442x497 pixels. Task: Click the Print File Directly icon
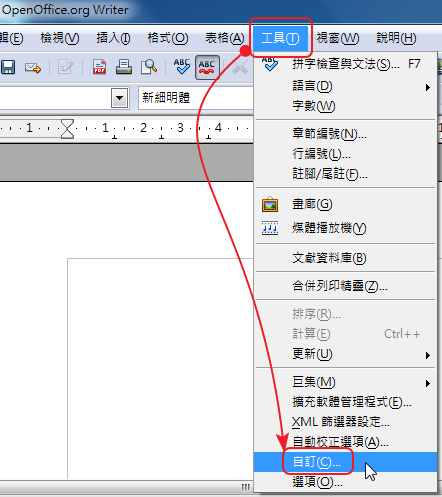pos(124,67)
